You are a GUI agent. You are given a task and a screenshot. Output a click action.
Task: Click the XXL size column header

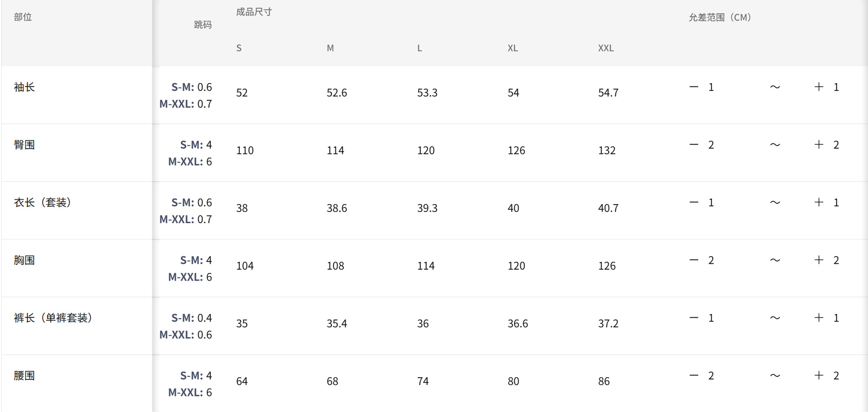pyautogui.click(x=606, y=48)
